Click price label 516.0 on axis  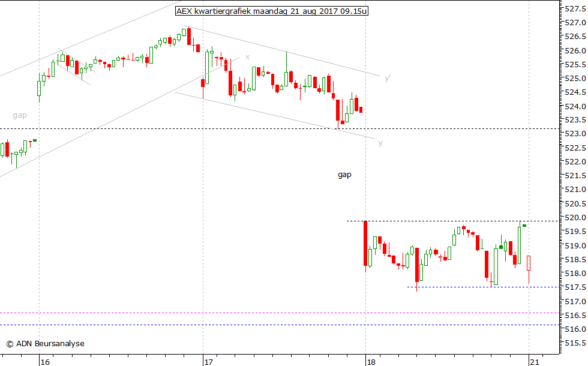(x=575, y=329)
